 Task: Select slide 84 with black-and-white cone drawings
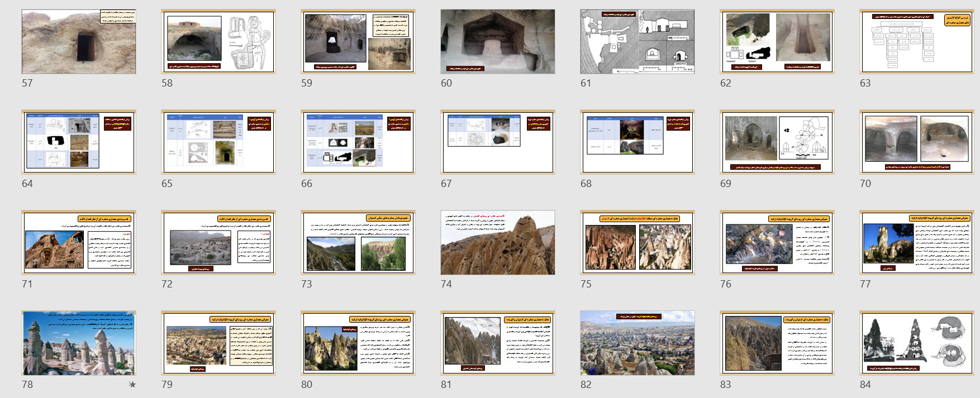917,343
